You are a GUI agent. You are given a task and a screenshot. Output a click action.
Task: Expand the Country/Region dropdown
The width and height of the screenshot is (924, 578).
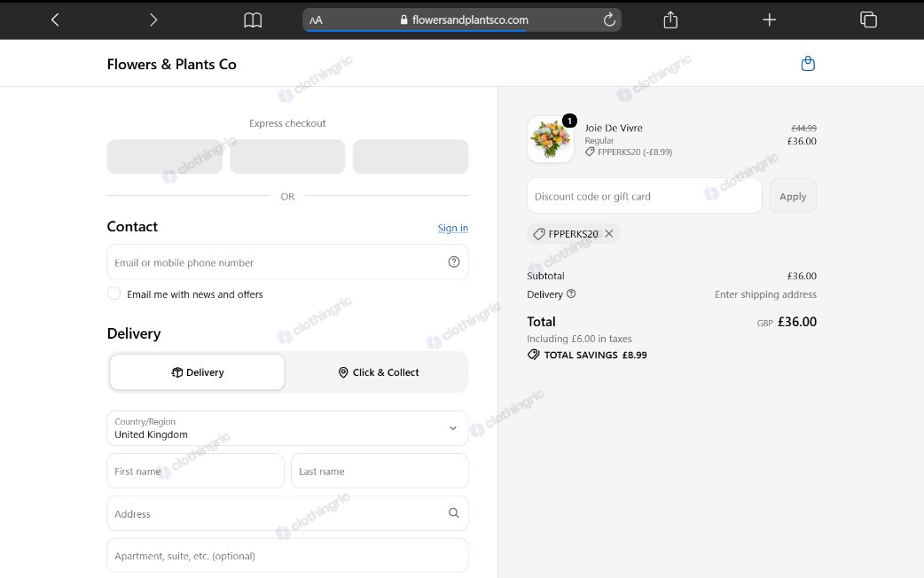287,428
